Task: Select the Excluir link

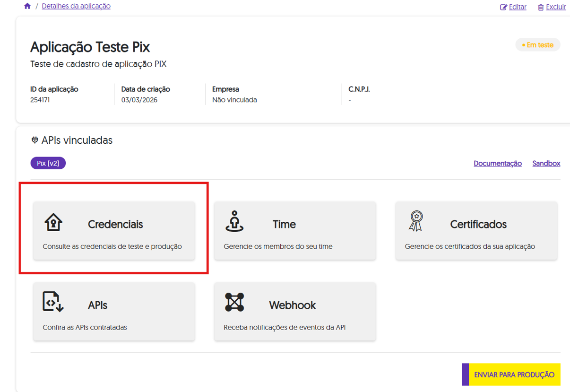Action: (556, 7)
